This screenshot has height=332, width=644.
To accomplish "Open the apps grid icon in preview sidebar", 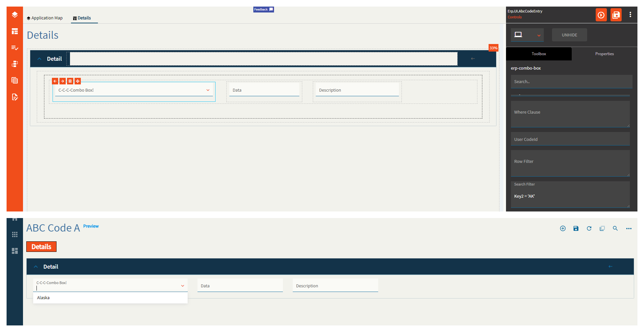I will (x=15, y=234).
